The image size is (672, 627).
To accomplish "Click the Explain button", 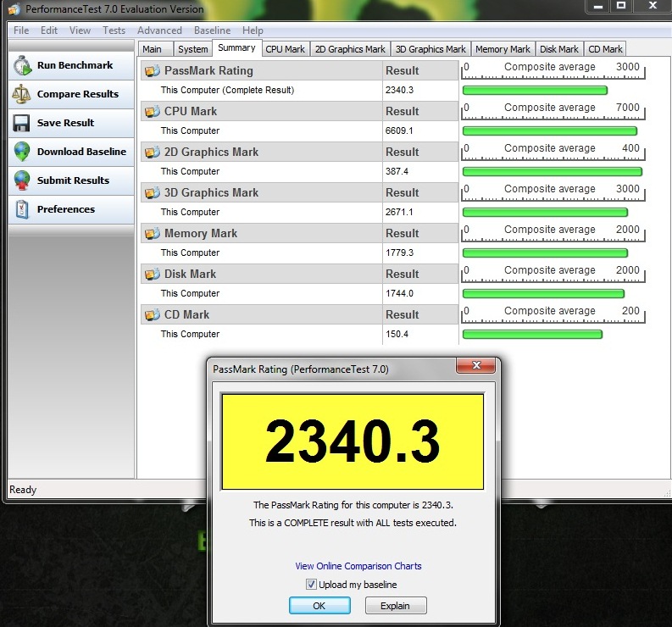I will (x=396, y=606).
